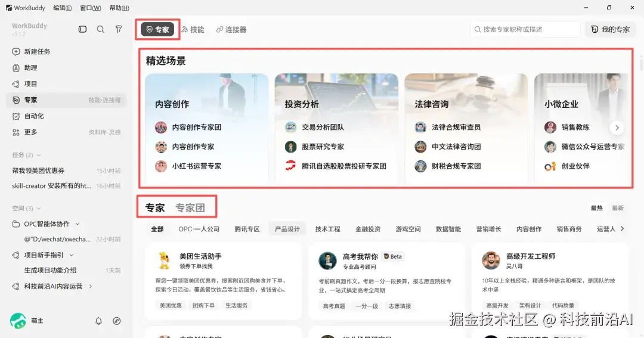Click the 美团优惠 tag
This screenshot has height=338, width=644.
pyautogui.click(x=171, y=306)
